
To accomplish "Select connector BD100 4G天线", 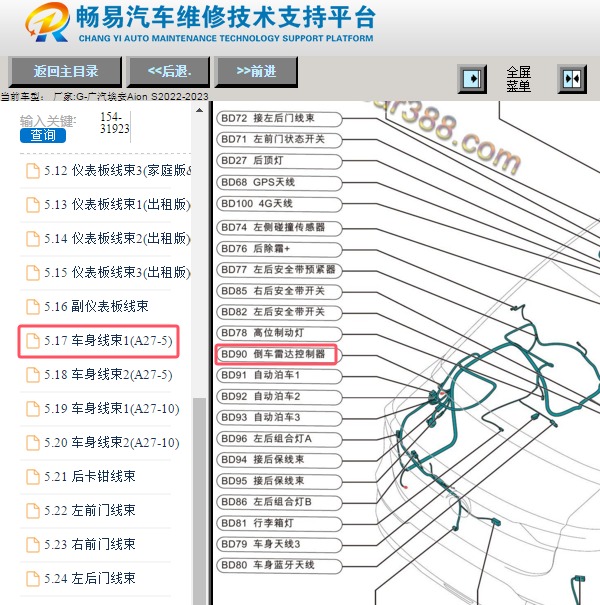I will click(x=279, y=204).
